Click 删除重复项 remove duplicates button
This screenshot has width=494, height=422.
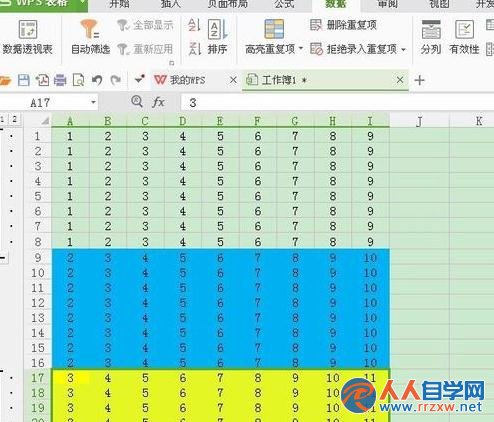pyautogui.click(x=343, y=25)
